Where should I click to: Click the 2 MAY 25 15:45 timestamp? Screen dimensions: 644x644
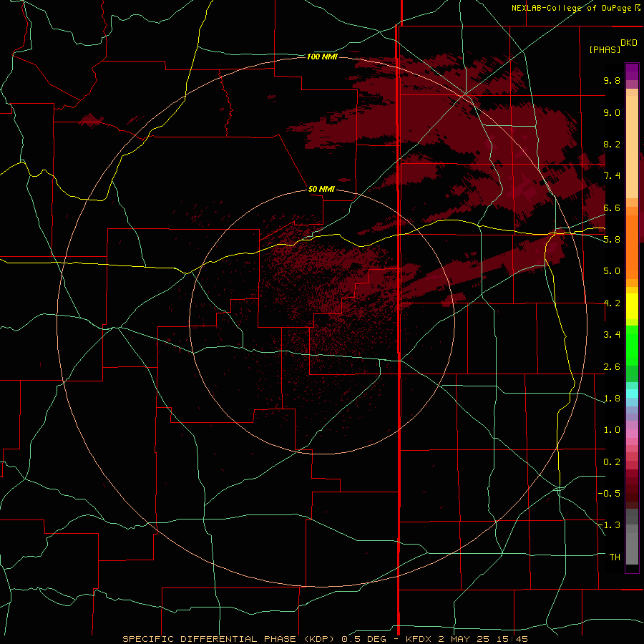click(483, 639)
